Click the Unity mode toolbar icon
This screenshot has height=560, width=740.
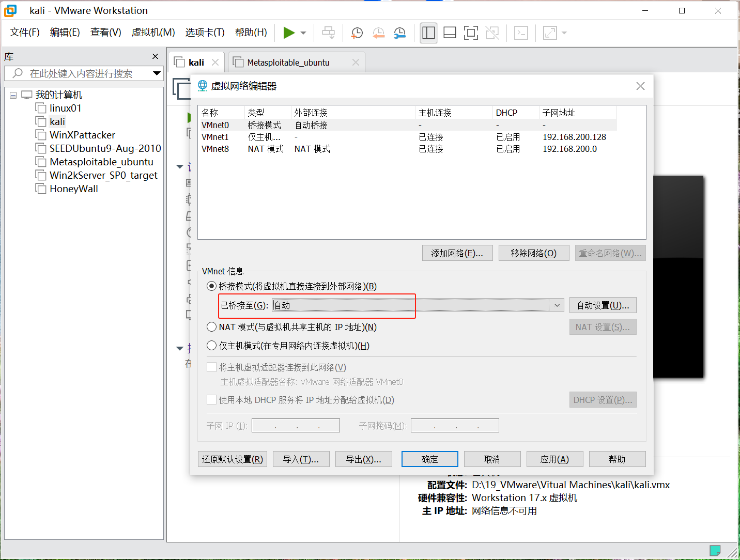tap(492, 33)
